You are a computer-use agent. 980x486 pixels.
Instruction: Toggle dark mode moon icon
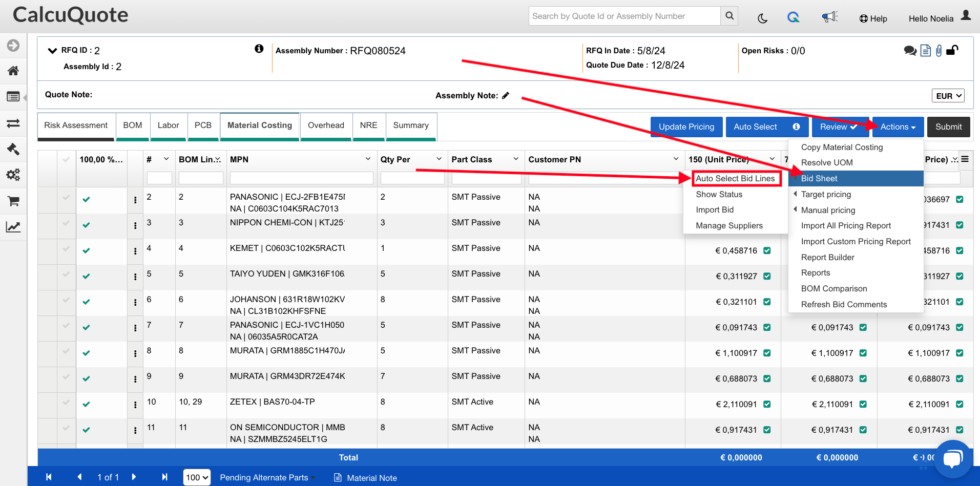tap(762, 18)
